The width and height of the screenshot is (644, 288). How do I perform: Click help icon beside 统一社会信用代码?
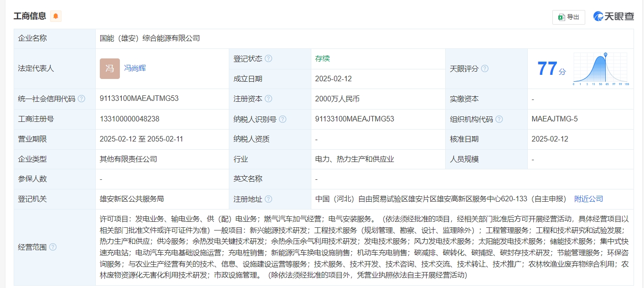coord(81,99)
